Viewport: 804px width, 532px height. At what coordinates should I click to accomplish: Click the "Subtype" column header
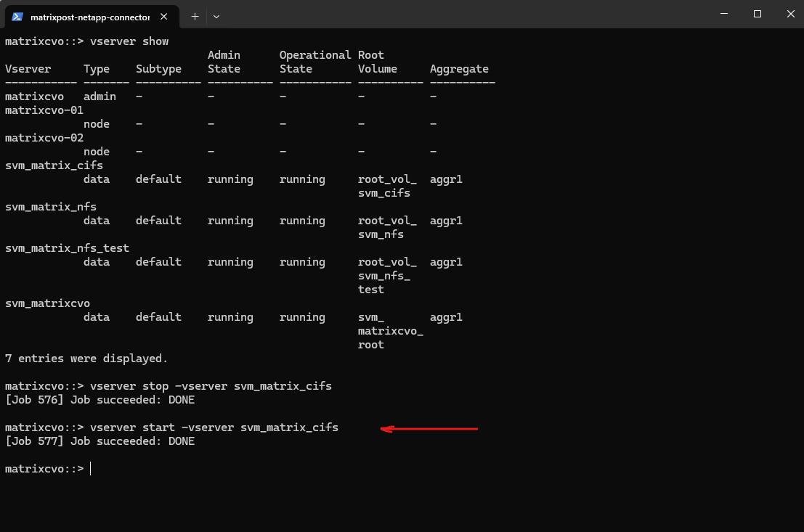click(158, 69)
